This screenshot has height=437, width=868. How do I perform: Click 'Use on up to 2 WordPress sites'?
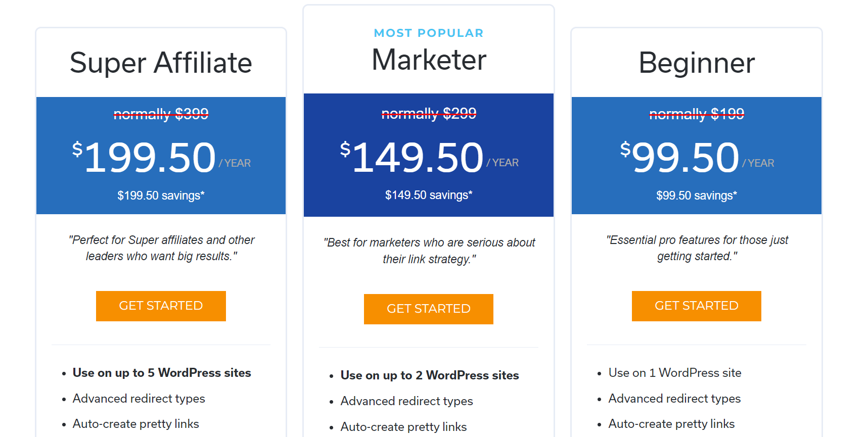tap(430, 375)
